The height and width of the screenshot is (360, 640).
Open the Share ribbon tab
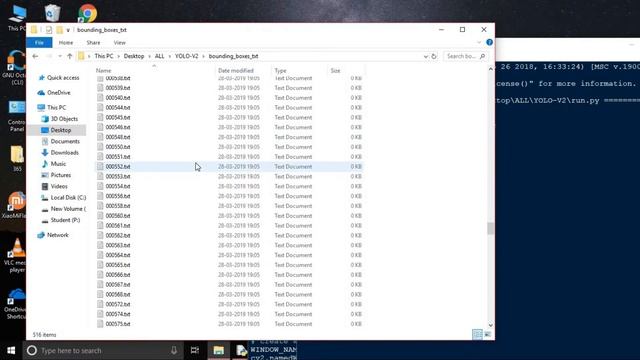93,42
